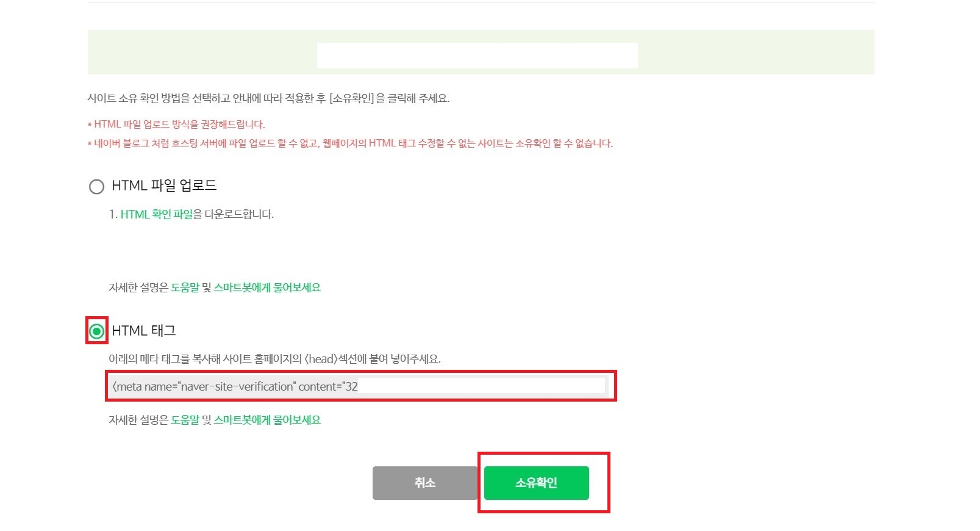Click the 아래의 메타 태그를 복사해 instruction text

point(274,359)
